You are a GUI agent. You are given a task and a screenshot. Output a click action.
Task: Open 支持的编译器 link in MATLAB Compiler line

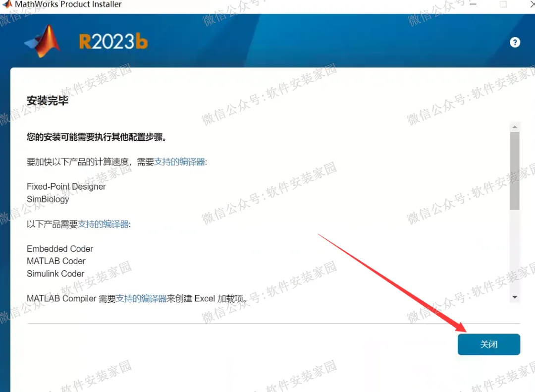(x=141, y=298)
